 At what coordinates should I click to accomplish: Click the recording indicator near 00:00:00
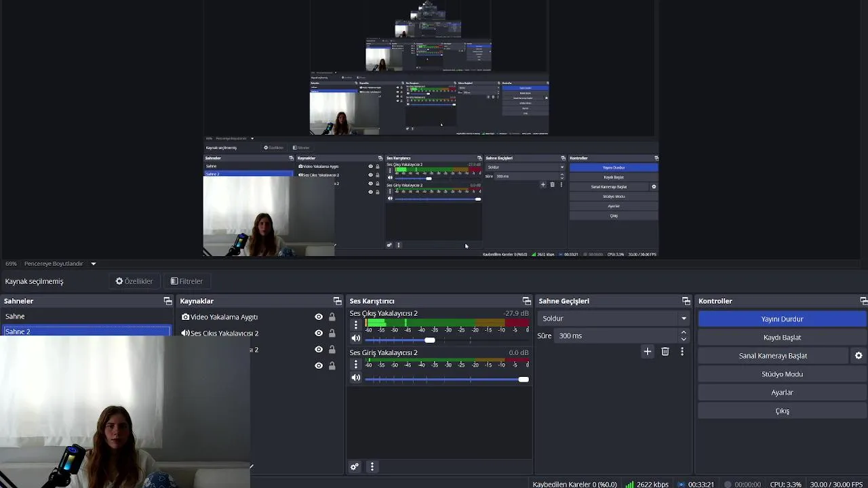point(728,484)
